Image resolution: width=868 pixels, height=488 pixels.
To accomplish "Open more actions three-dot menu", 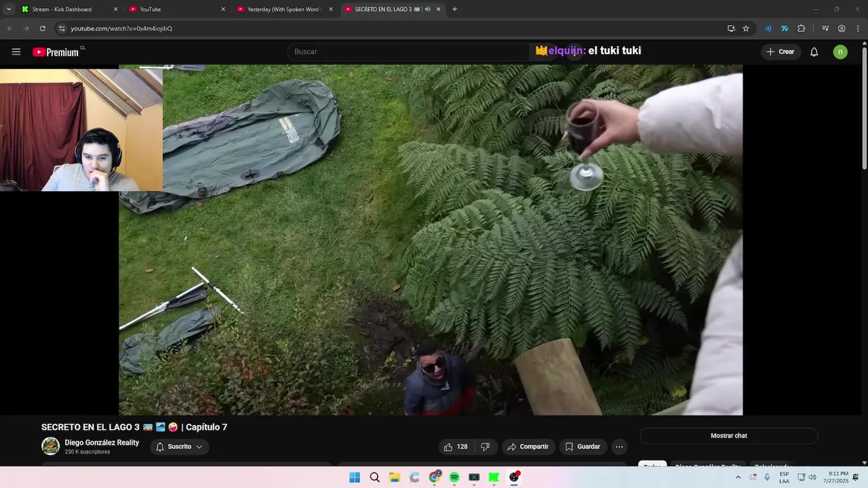I will [x=619, y=447].
